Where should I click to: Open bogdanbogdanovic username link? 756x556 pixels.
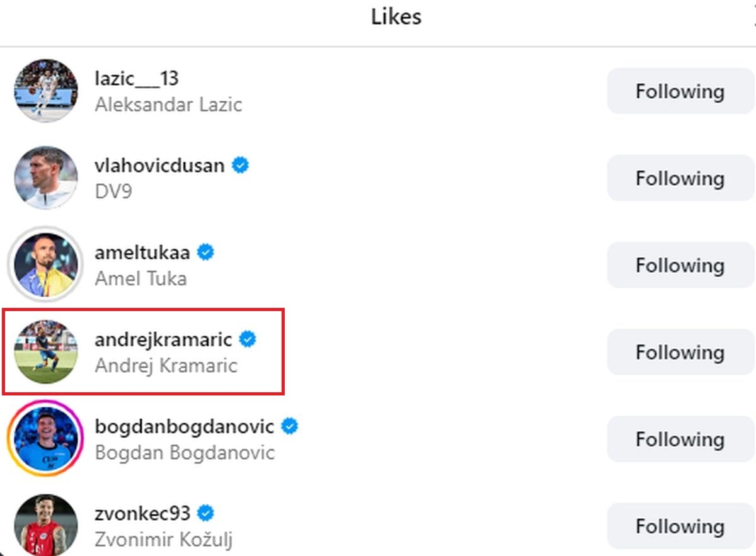click(x=185, y=426)
